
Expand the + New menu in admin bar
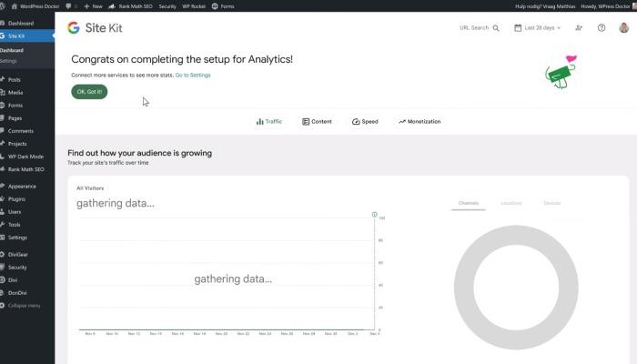coord(95,5)
